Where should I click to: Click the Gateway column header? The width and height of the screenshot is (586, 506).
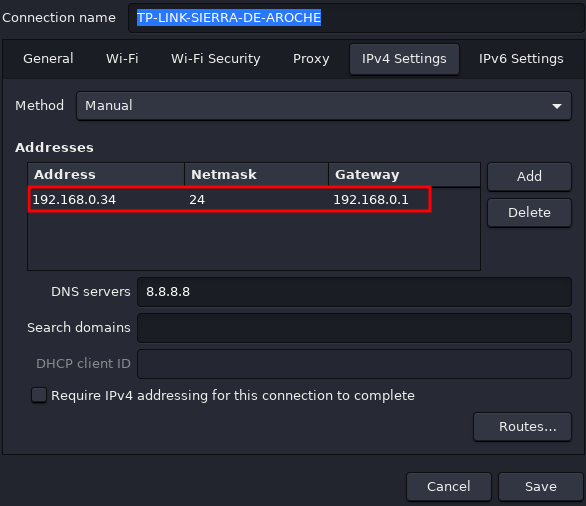(404, 175)
